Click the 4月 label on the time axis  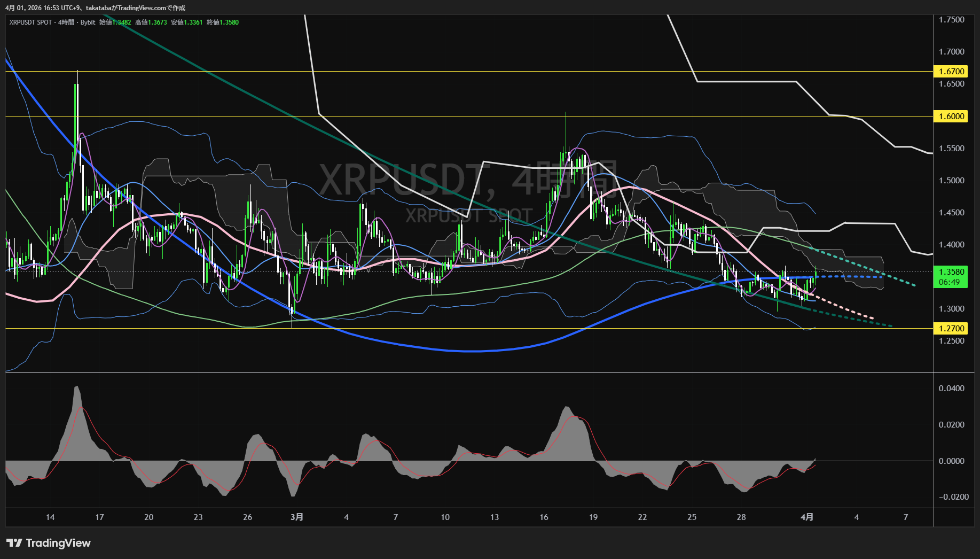click(x=807, y=517)
